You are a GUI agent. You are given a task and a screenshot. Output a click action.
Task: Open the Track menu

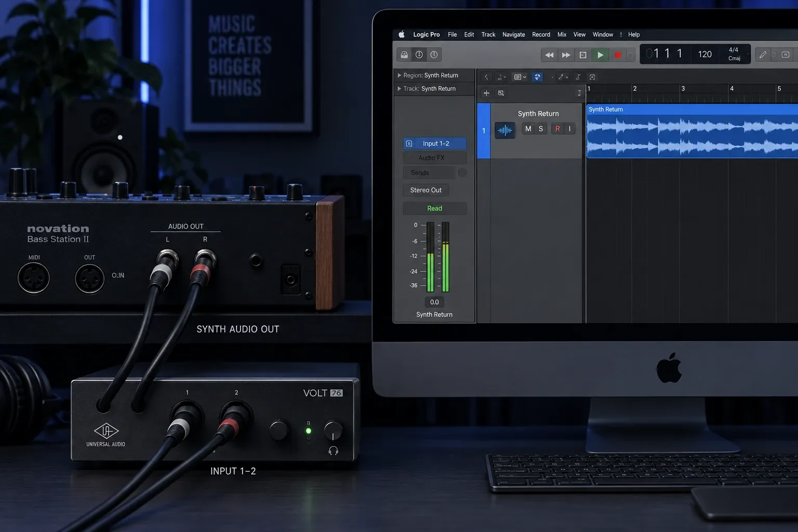point(488,34)
